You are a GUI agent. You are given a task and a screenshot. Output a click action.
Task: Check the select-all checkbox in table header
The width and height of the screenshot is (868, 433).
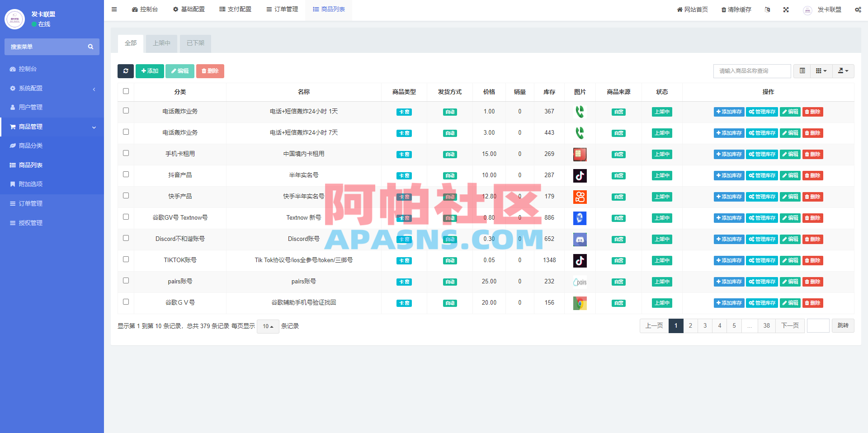point(126,91)
